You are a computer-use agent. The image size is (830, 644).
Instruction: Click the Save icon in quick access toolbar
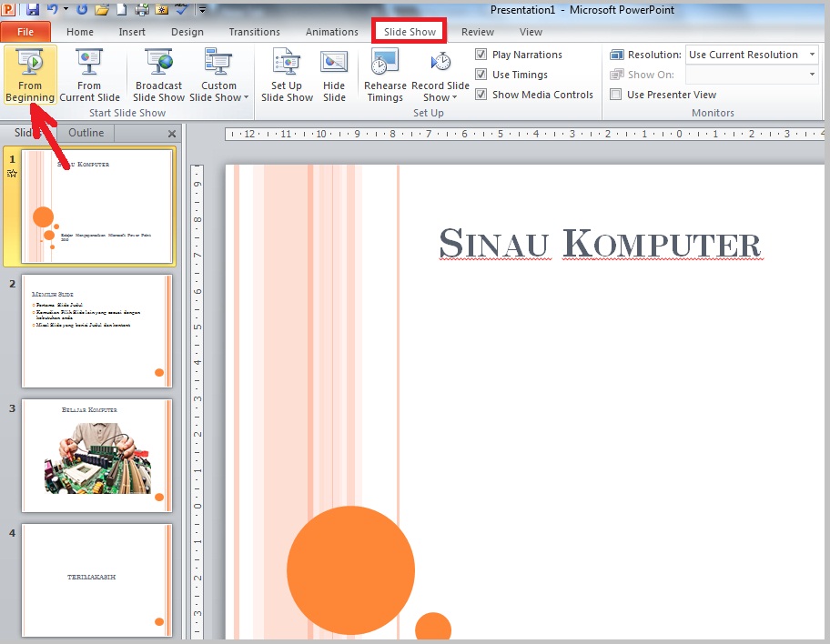(x=33, y=10)
